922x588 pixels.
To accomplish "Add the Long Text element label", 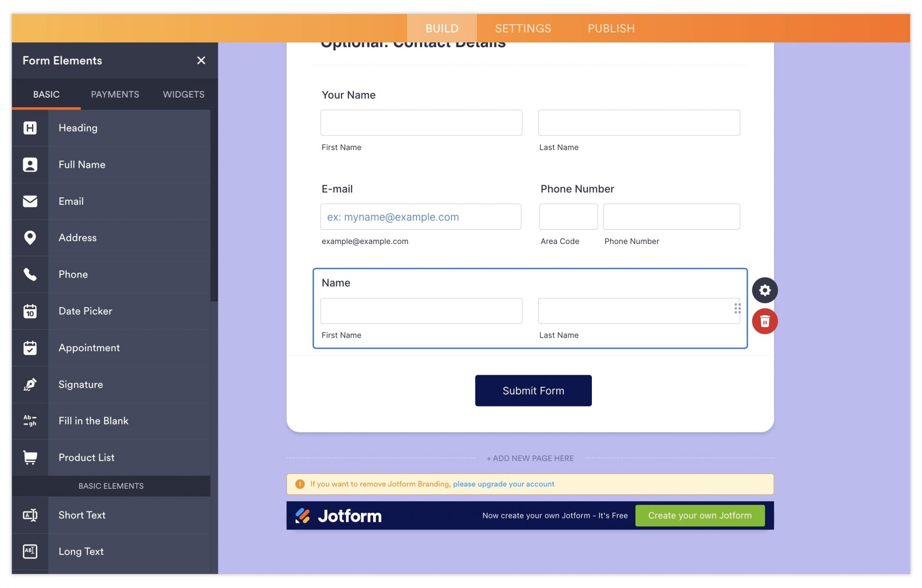I will click(x=81, y=552).
